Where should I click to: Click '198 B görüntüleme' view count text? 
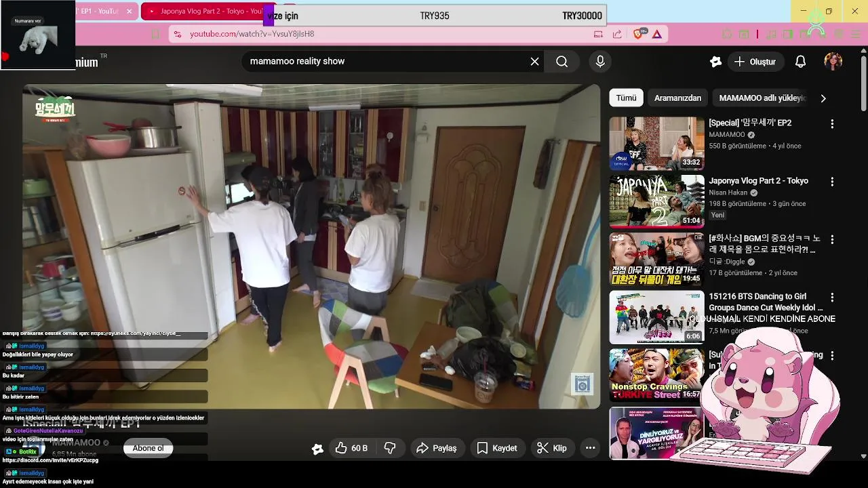click(x=737, y=204)
